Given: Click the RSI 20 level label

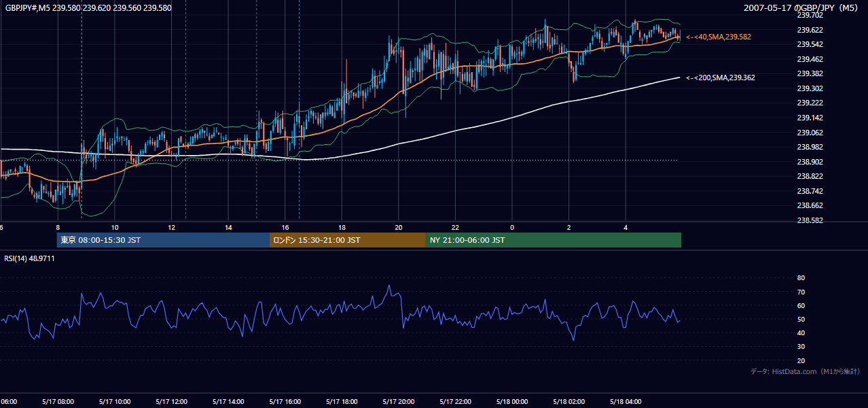Looking at the screenshot, I should coord(801,360).
